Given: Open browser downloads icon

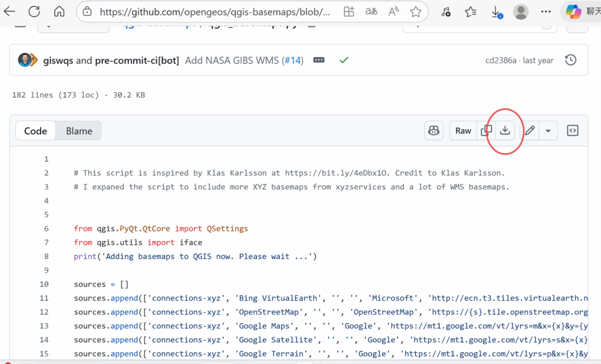Looking at the screenshot, I should point(496,12).
